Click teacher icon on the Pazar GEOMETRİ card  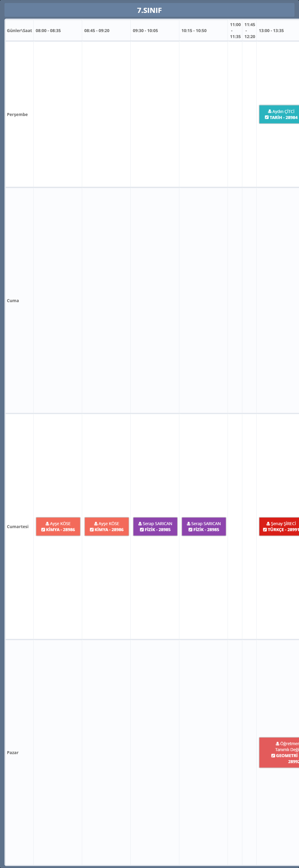point(277,744)
